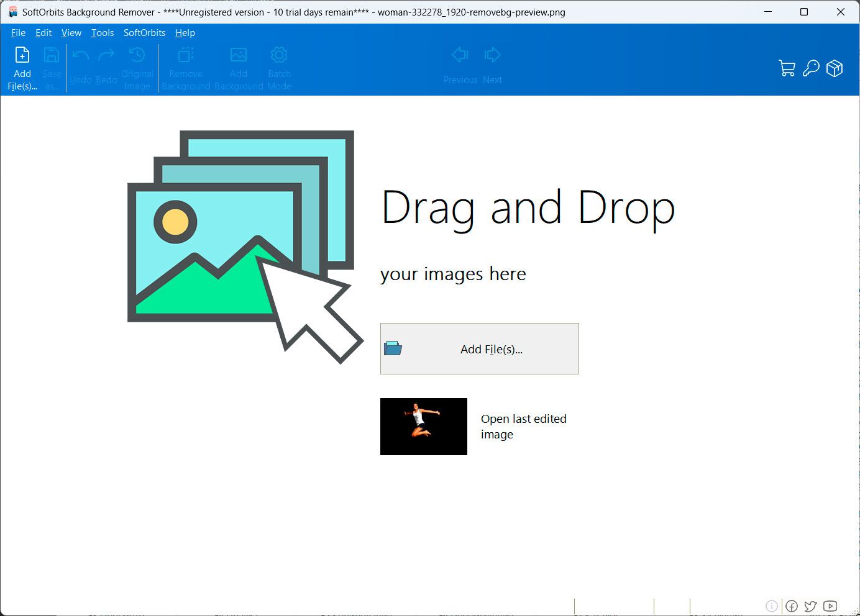Screen dimensions: 860x616
Task: Click the key icon to register
Action: pyautogui.click(x=810, y=68)
